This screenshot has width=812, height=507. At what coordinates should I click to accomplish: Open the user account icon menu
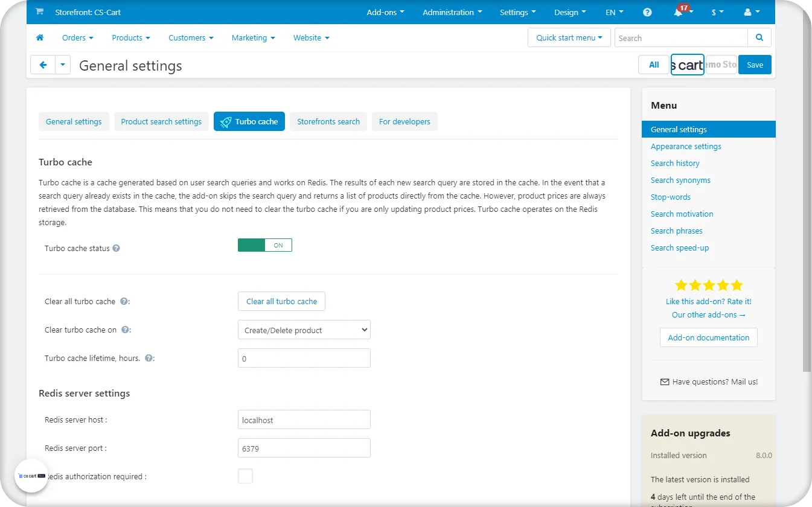pyautogui.click(x=752, y=12)
